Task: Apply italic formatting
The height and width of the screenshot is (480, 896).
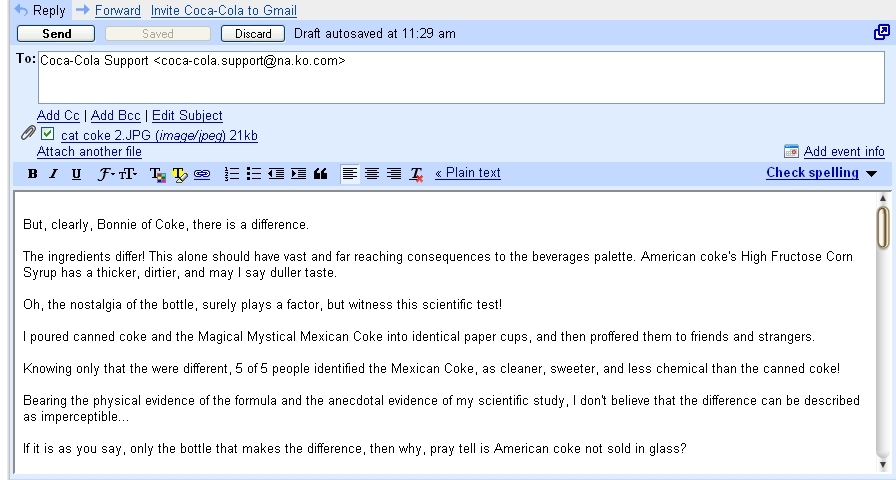Action: (x=54, y=174)
